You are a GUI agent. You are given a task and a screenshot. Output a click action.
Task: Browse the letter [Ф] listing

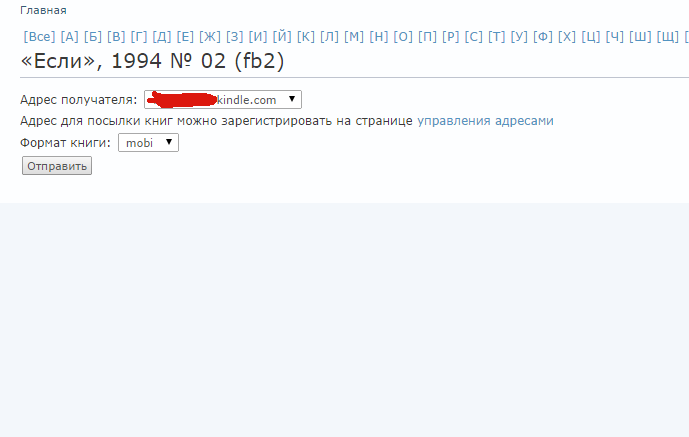(543, 36)
